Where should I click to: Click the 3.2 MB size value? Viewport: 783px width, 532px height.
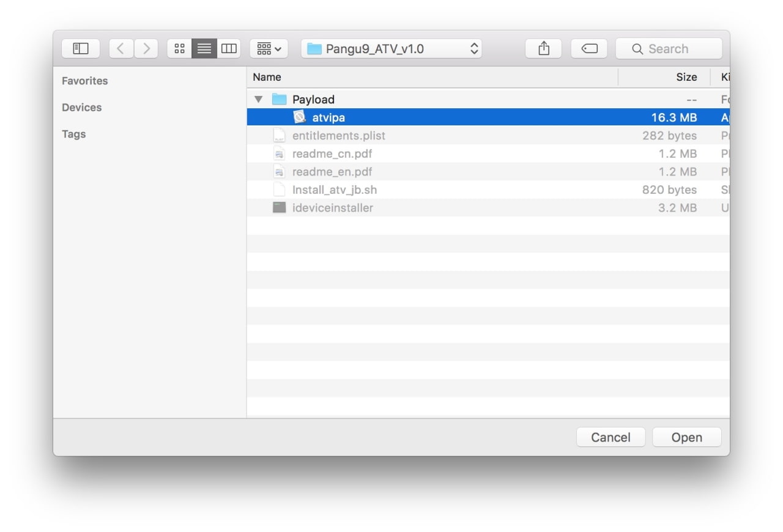coord(677,208)
